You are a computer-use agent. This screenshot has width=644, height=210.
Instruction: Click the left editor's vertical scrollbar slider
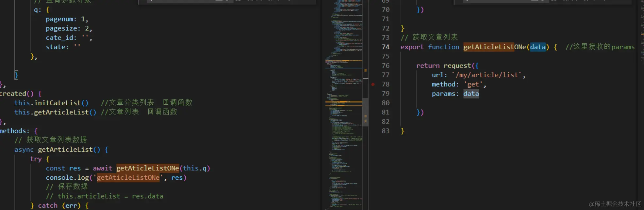[x=366, y=112]
